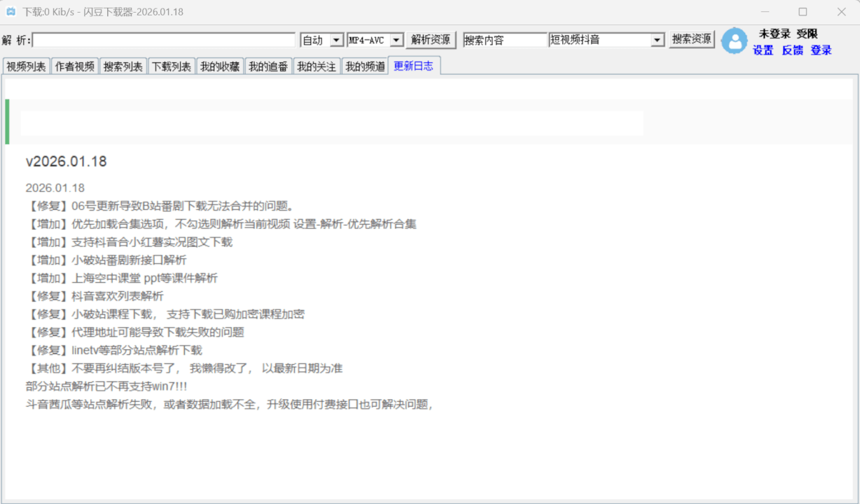This screenshot has width=860, height=504.
Task: Select the 我的收藏 tab
Action: click(x=220, y=66)
